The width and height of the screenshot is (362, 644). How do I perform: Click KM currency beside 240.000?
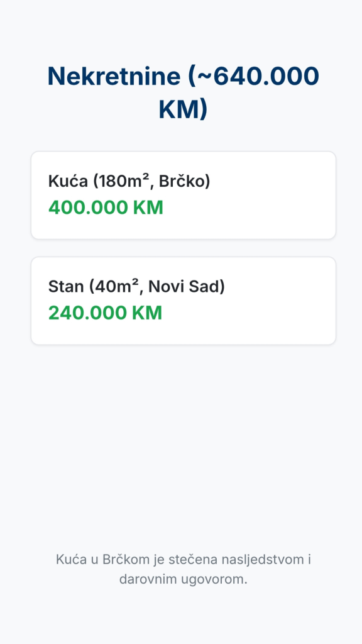pos(147,313)
